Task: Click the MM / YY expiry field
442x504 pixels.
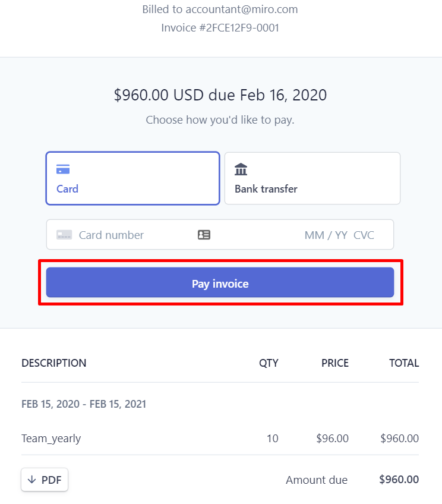Action: point(326,235)
